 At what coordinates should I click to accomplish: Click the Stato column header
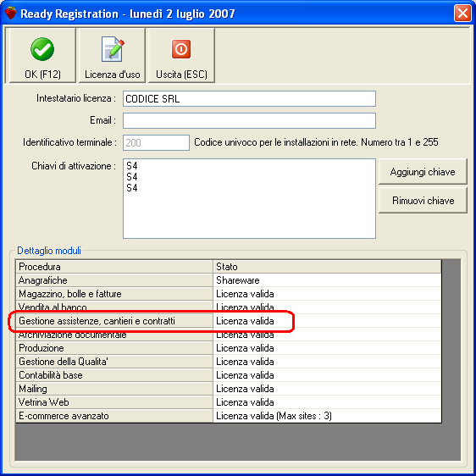327,267
